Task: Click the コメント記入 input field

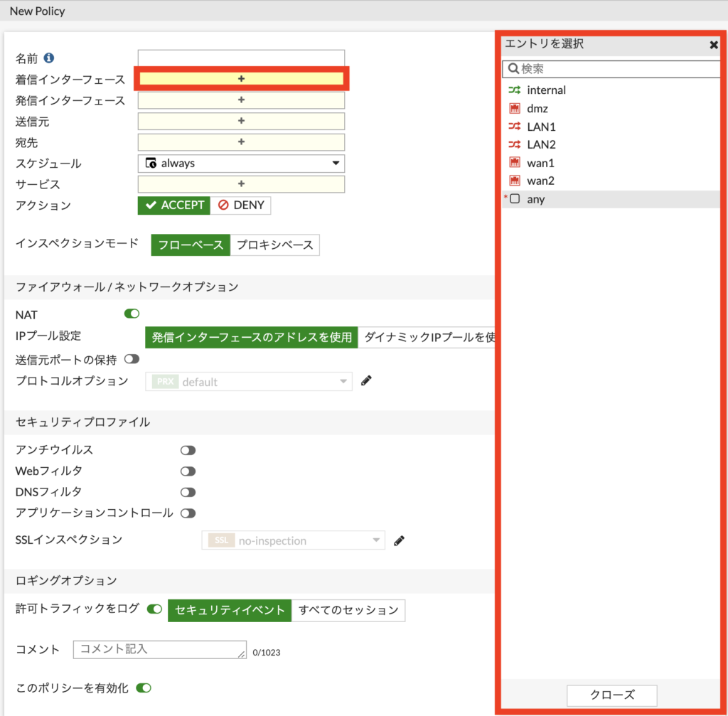Action: coord(159,649)
